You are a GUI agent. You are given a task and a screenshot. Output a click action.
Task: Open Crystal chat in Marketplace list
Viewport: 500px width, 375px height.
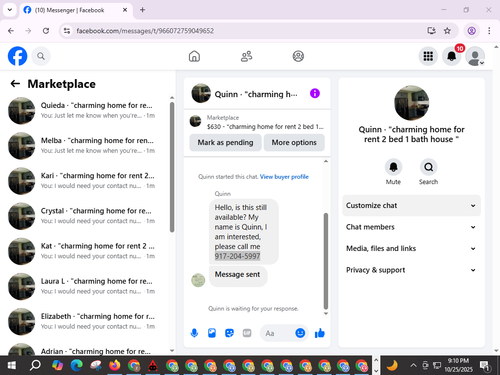click(x=85, y=216)
